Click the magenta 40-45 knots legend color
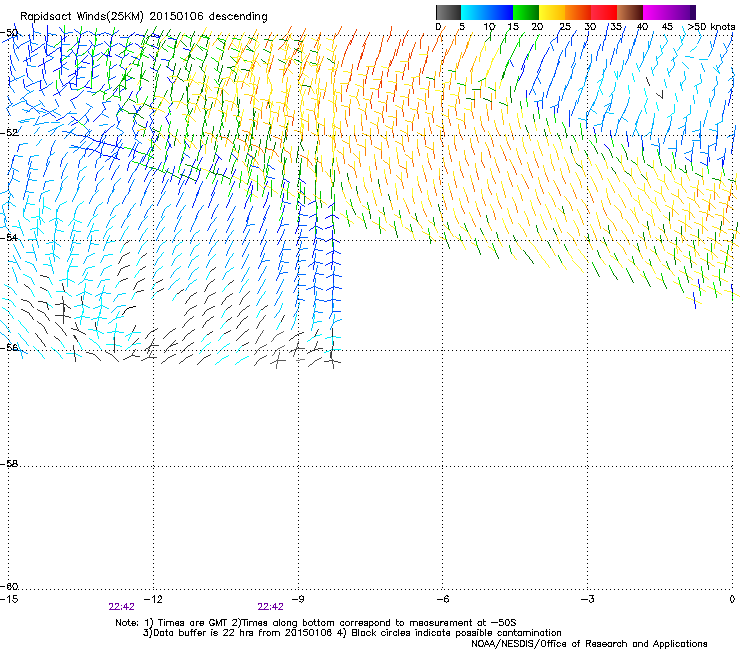 656,12
